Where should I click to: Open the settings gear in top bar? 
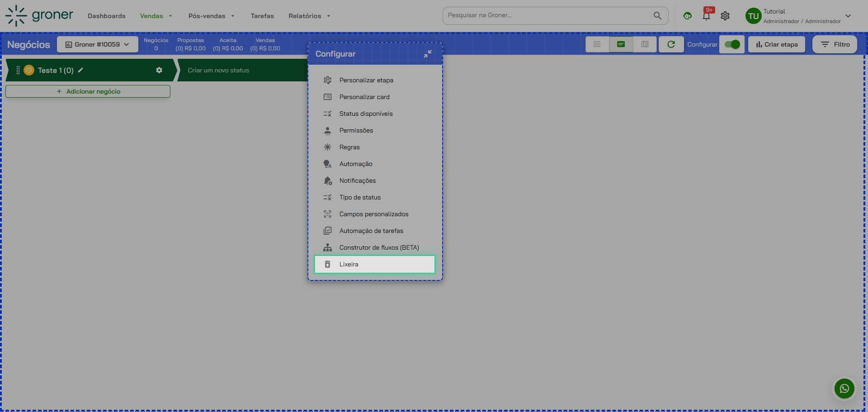[x=725, y=16]
